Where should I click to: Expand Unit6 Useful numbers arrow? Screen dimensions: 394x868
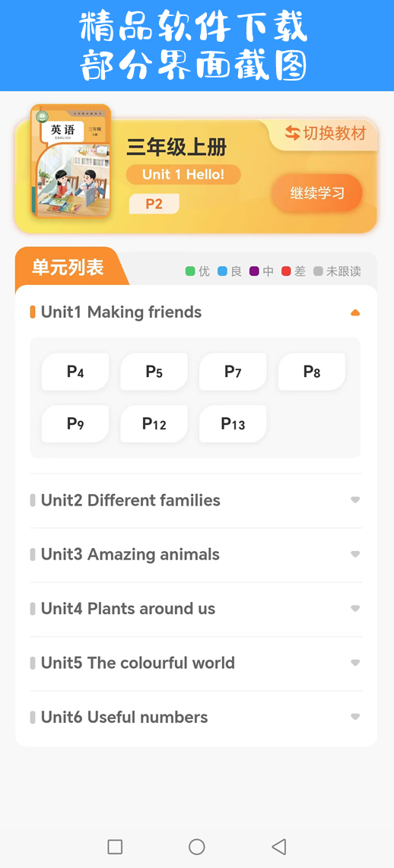pyautogui.click(x=355, y=717)
